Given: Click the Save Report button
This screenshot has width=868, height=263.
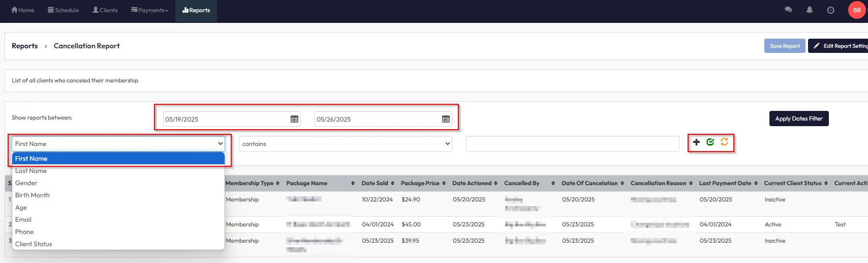Looking at the screenshot, I should pyautogui.click(x=784, y=46).
